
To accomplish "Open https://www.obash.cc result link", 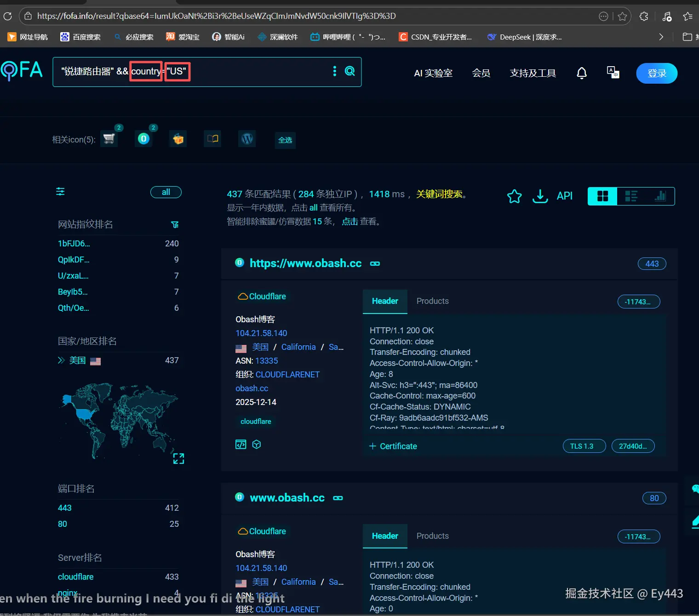I will (306, 263).
